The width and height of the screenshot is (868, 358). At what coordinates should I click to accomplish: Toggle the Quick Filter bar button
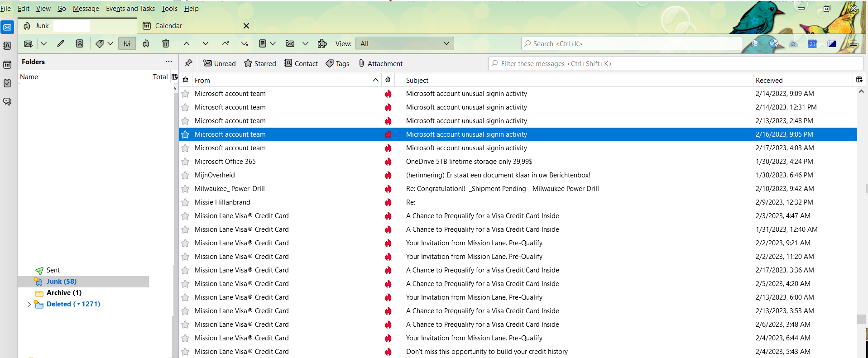click(127, 43)
